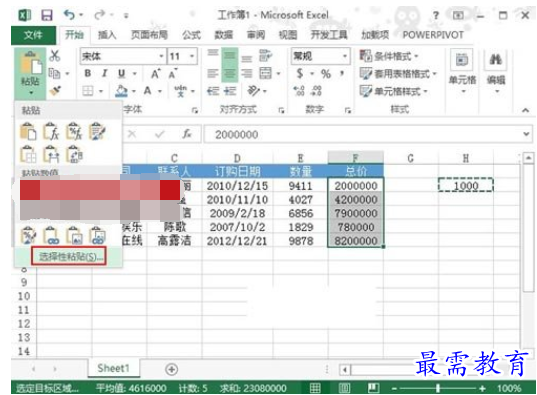Open the 文件 File tab
The height and width of the screenshot is (395, 537).
pyautogui.click(x=33, y=35)
